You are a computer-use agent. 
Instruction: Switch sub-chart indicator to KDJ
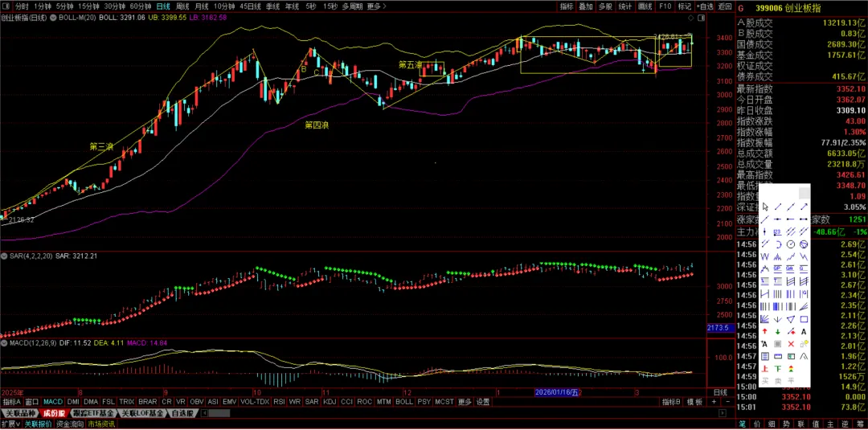[x=330, y=402]
